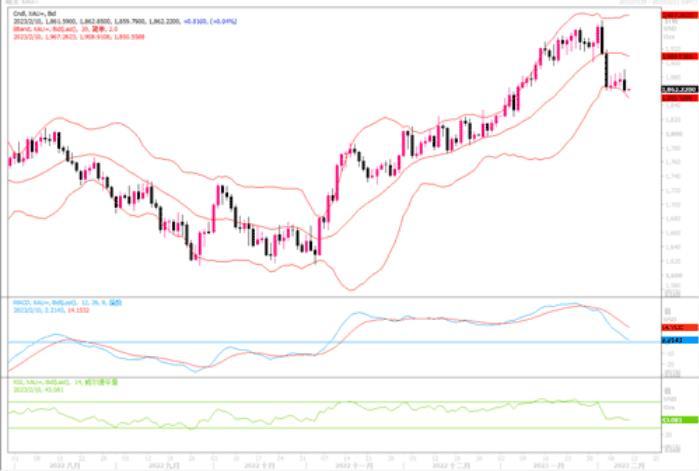This screenshot has width=699, height=471.
Task: Click the blue MACD line at its January peak
Action: click(575, 304)
